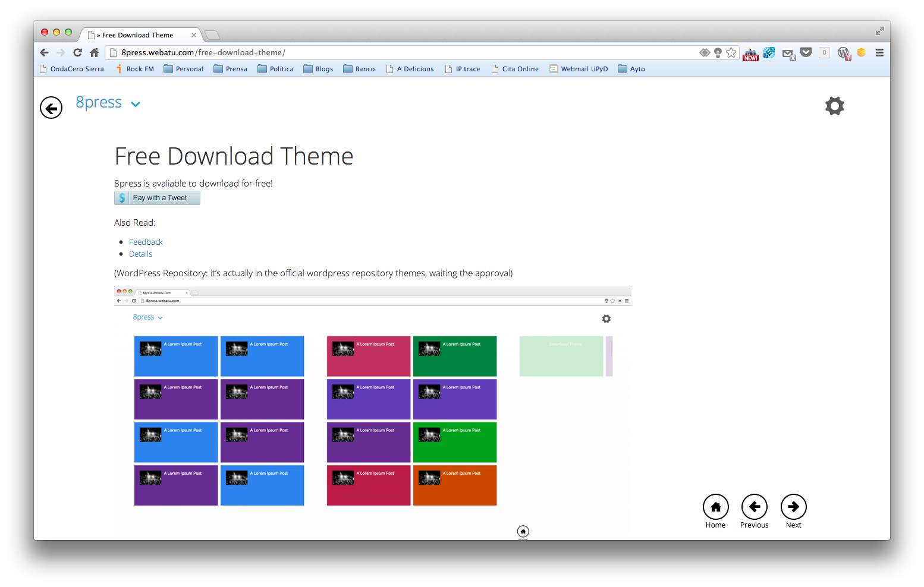Click the Free Download Theme heading

pyautogui.click(x=234, y=156)
